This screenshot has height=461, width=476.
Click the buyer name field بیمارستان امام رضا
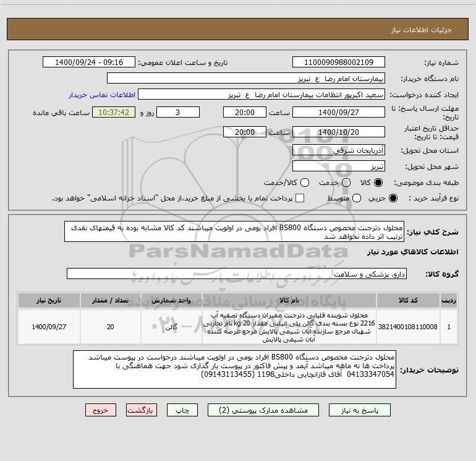click(x=246, y=79)
